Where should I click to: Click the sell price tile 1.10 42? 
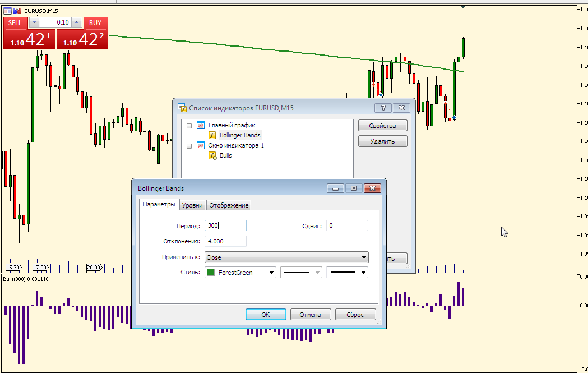pos(29,39)
